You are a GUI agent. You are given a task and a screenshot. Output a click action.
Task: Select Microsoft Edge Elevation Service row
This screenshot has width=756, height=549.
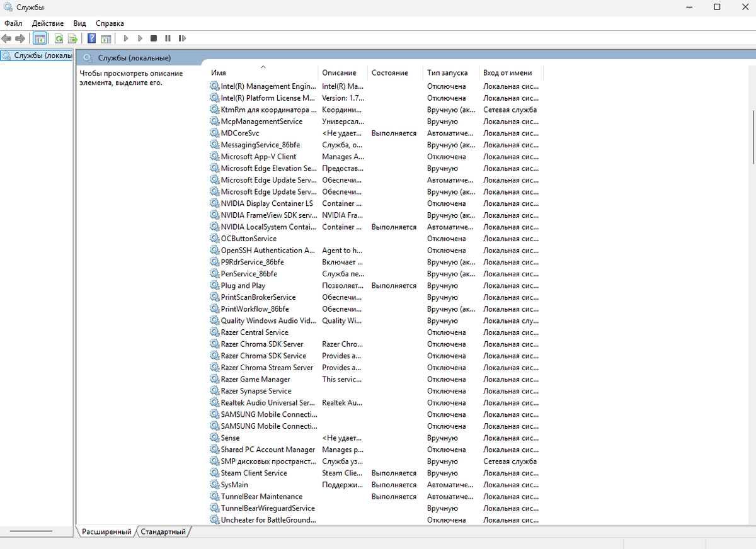click(375, 168)
